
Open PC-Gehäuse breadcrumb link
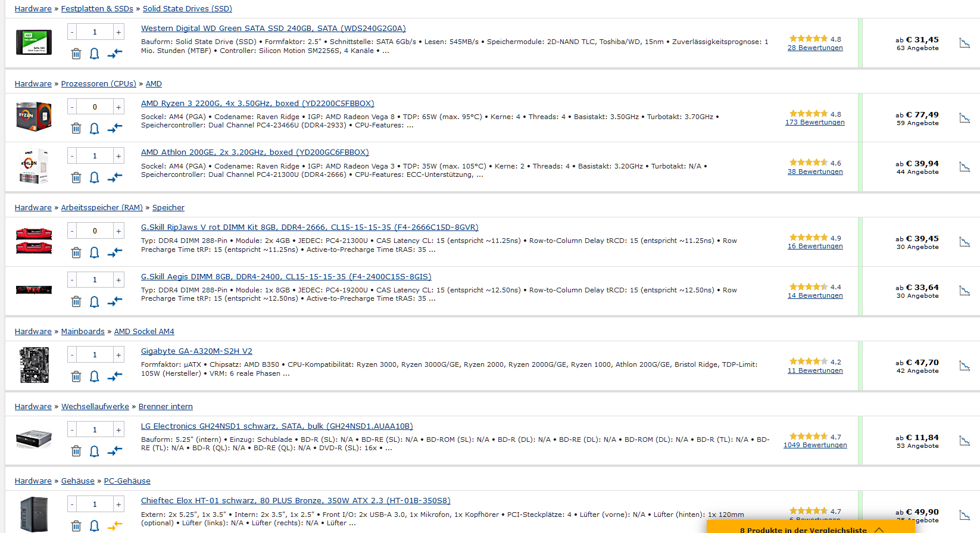pos(127,481)
